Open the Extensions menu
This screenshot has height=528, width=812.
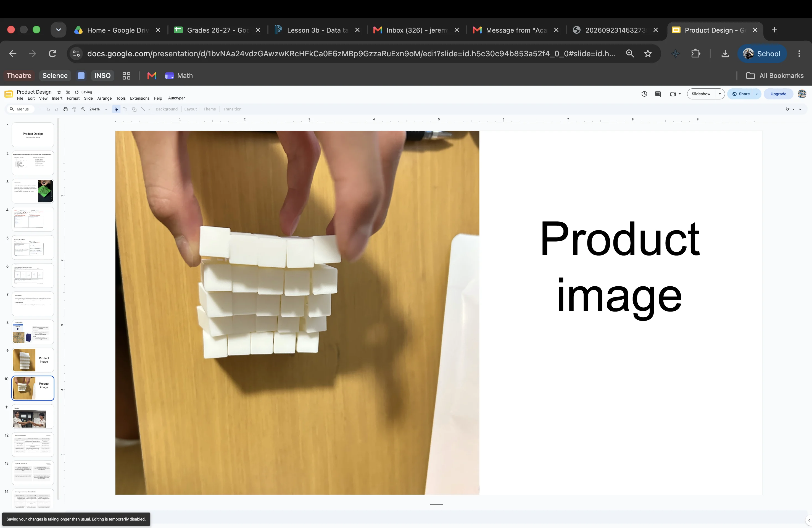click(x=139, y=98)
